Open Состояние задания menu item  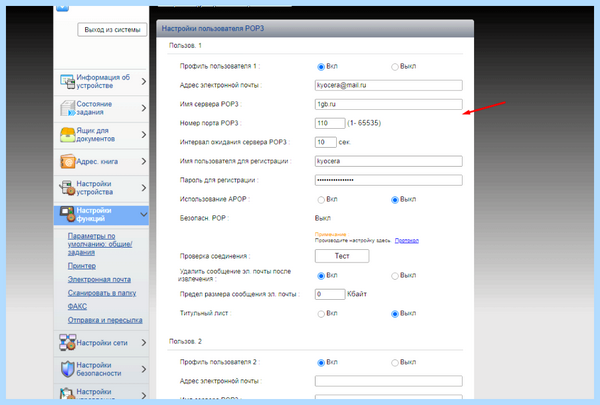[101, 108]
